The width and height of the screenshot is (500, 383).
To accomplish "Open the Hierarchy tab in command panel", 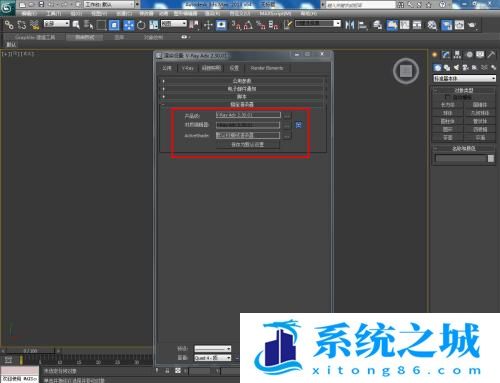I will [x=457, y=54].
